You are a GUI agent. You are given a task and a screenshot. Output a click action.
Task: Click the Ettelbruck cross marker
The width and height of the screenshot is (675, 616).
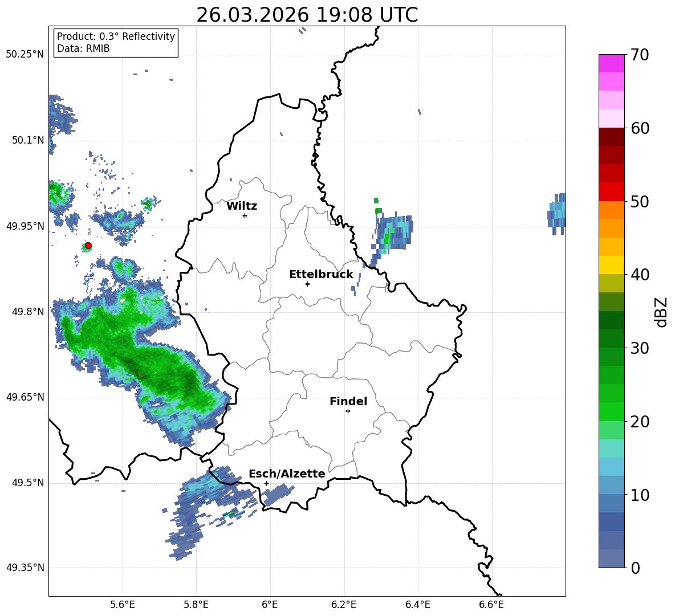point(307,284)
